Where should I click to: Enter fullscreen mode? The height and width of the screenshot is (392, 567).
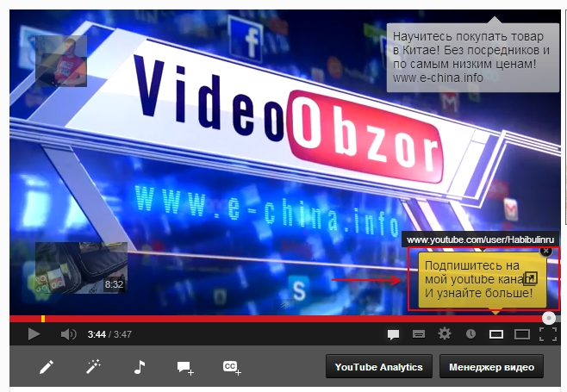tap(548, 334)
